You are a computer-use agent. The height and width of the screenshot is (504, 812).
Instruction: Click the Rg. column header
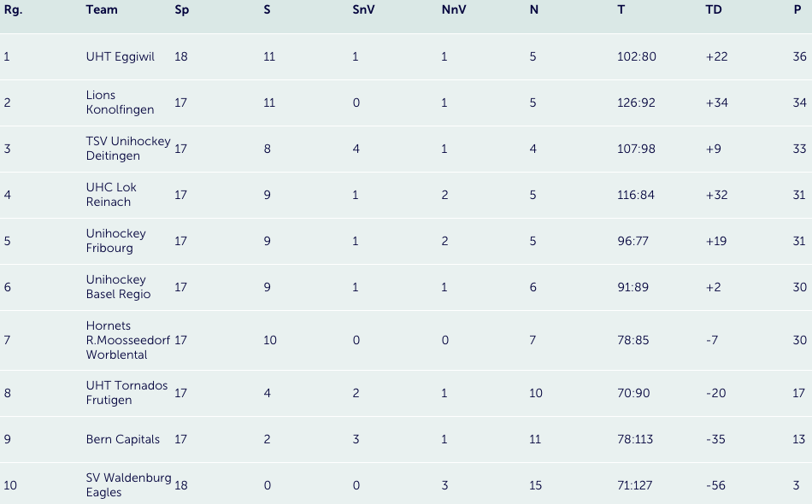13,10
